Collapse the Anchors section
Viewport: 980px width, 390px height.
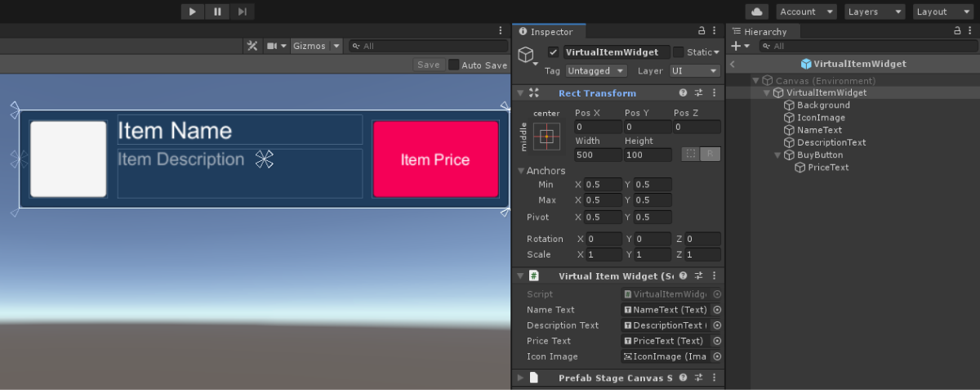[x=521, y=171]
